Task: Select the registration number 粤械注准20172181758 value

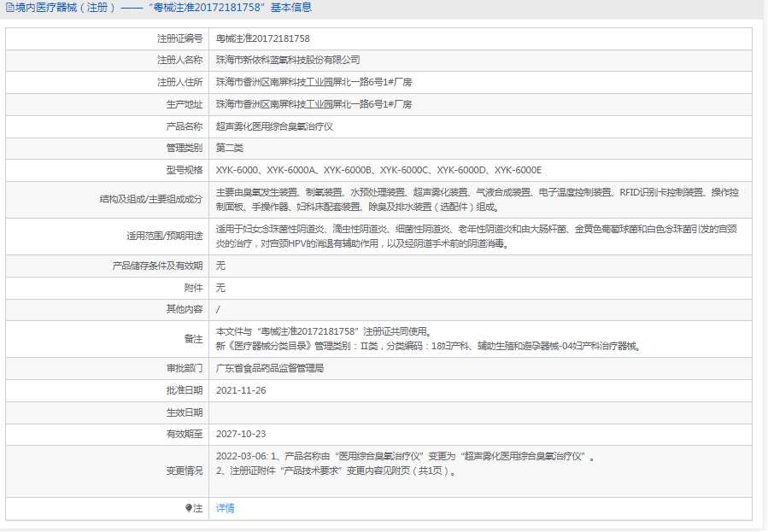Action: [262, 38]
